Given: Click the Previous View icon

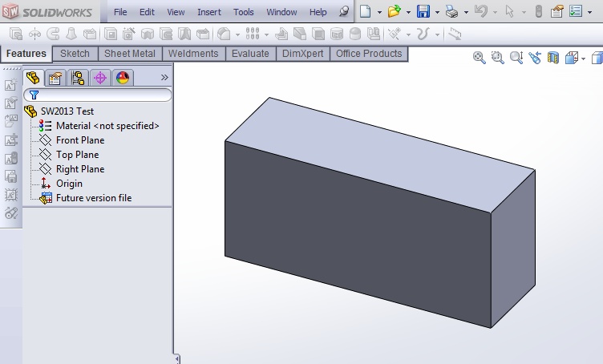Looking at the screenshot, I should [x=535, y=58].
